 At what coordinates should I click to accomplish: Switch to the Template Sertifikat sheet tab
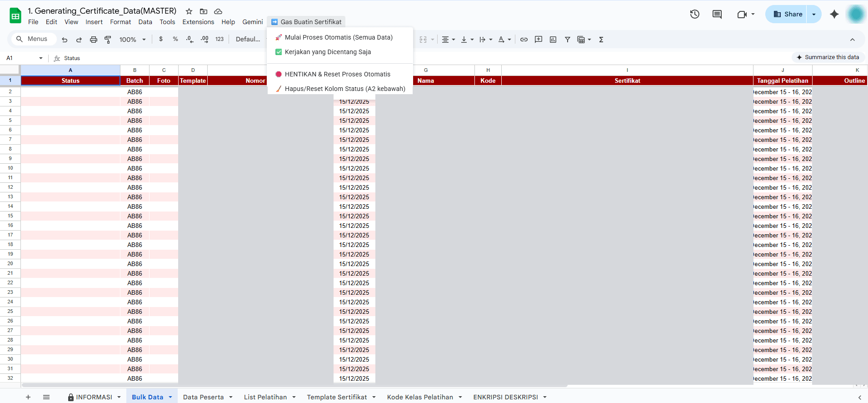click(337, 397)
